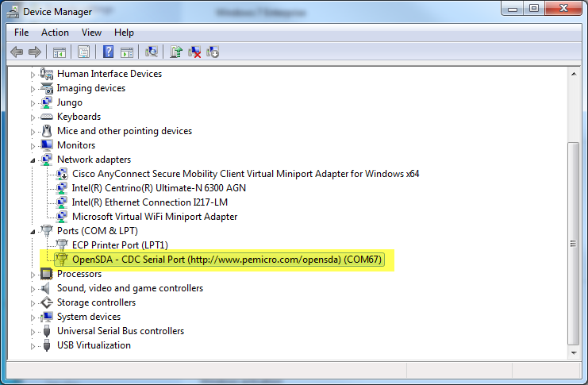The image size is (588, 385).
Task: Click the scrollbar down arrow
Action: pos(574,352)
